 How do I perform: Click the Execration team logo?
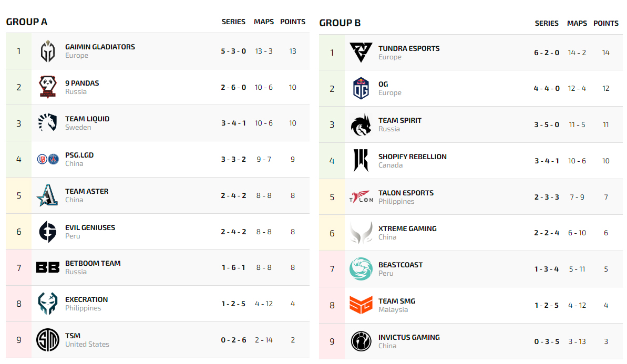tap(48, 304)
